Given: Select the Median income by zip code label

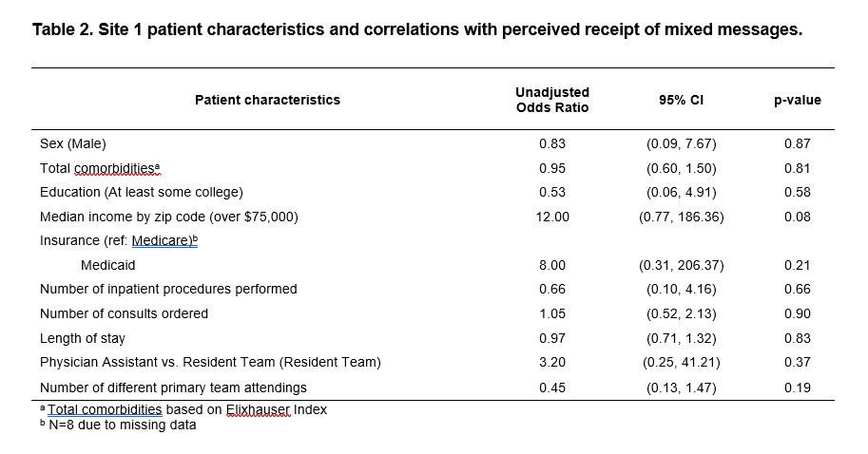Looking at the screenshot, I should 169,217.
